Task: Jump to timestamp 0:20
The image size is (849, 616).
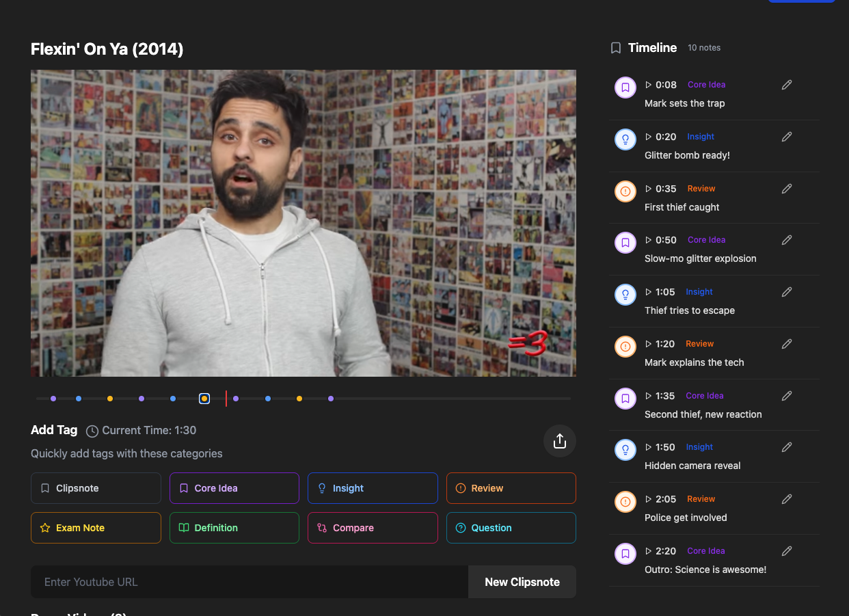Action: click(x=661, y=137)
